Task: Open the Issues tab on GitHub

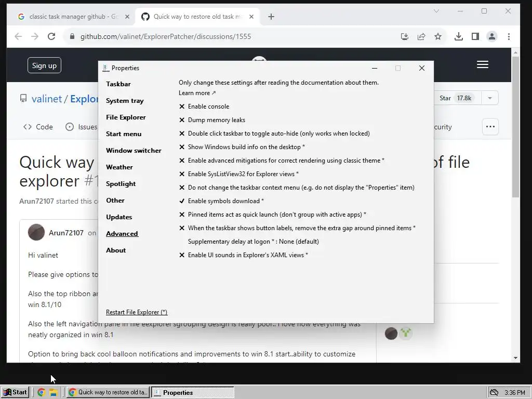Action: [x=82, y=127]
